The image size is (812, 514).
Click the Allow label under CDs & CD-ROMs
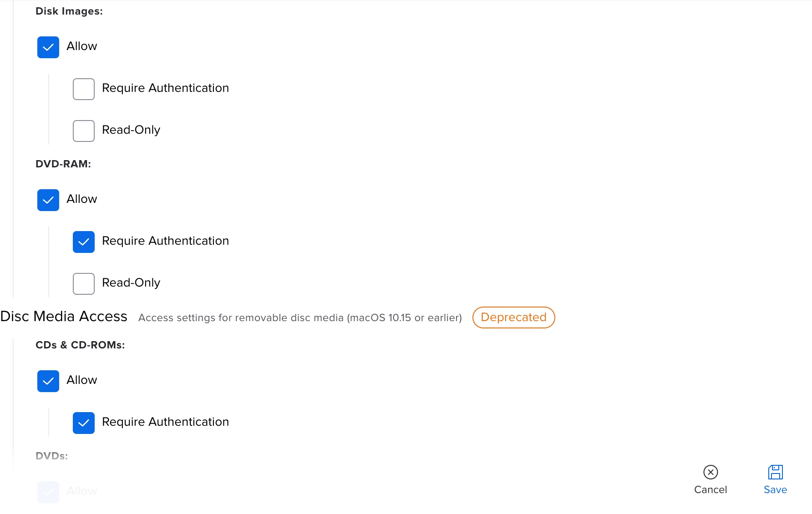click(x=82, y=380)
